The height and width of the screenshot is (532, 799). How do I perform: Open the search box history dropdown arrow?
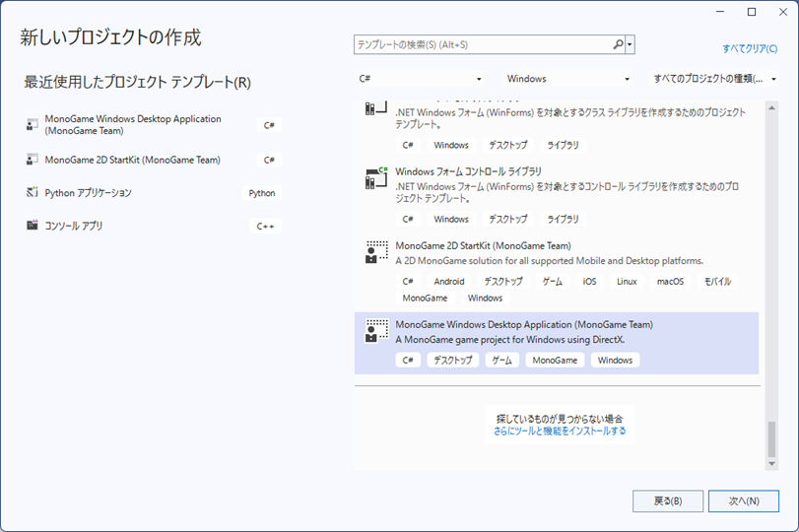pyautogui.click(x=630, y=45)
